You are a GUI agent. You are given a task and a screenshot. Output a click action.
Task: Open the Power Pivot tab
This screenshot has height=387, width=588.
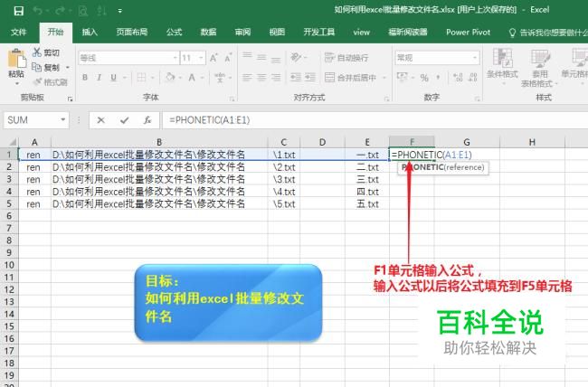tap(468, 33)
